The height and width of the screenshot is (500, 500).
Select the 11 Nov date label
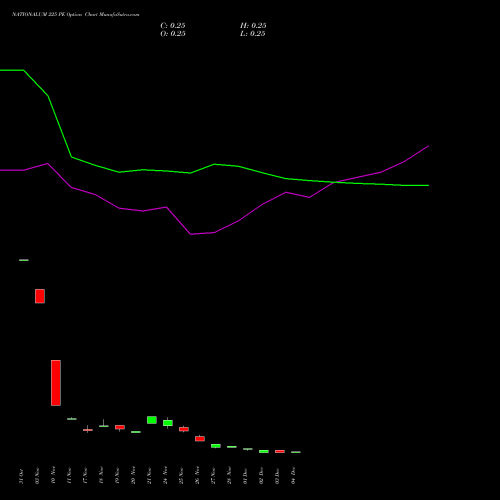pyautogui.click(x=69, y=476)
